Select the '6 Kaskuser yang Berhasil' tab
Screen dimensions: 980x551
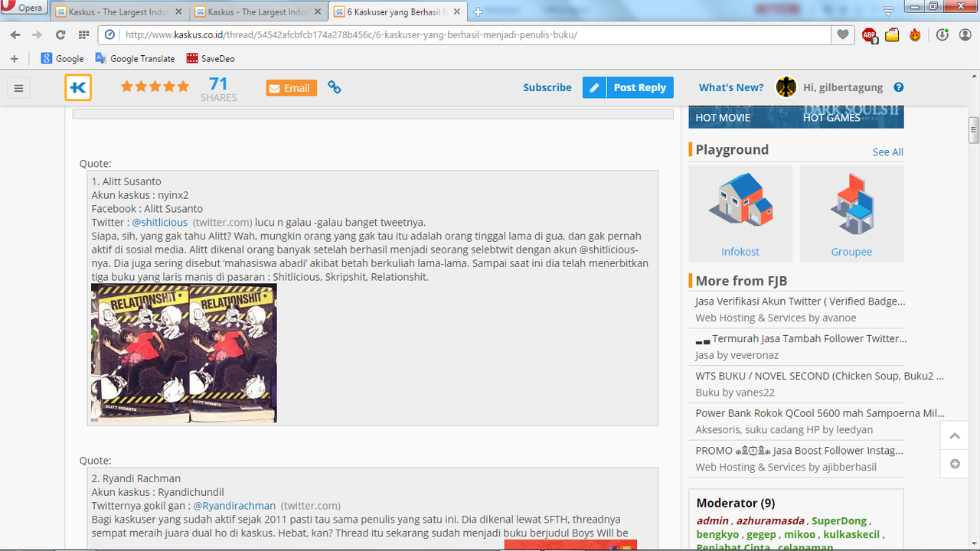coord(399,11)
